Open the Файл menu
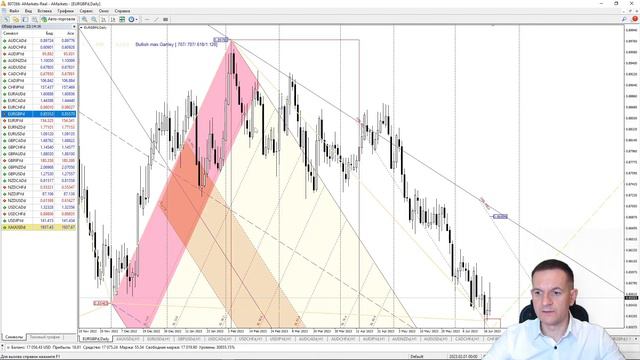Viewport: 640px width, 360px height. pos(14,11)
